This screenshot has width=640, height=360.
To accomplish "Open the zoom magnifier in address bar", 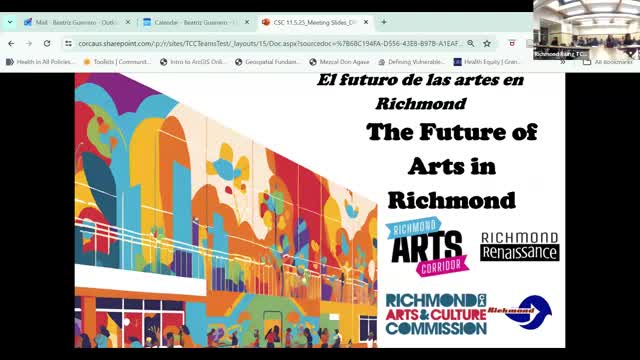I will point(471,43).
